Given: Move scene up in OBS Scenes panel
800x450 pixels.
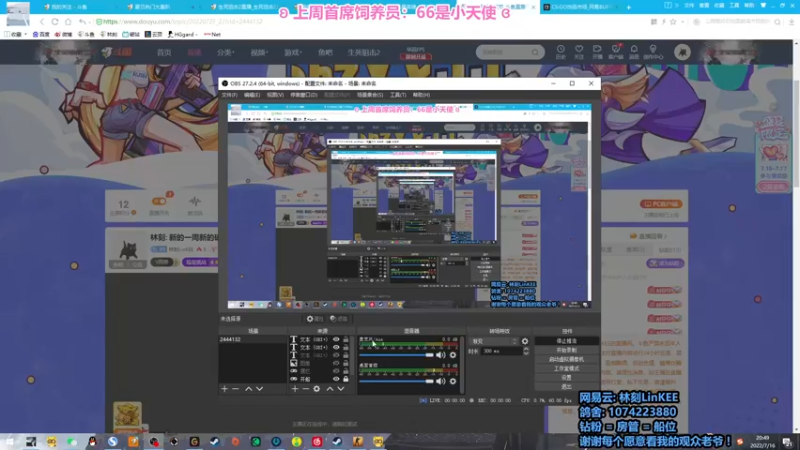Looking at the screenshot, I should click(248, 389).
